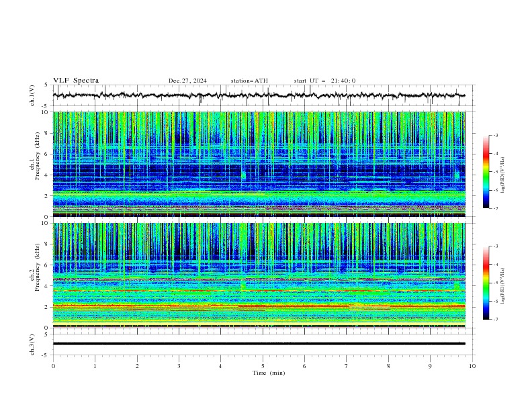This screenshot has height=411, width=532.
Task: Select the ch.1 colorbar 'log(PSD)(V²/Hz)' label
Action: click(x=503, y=175)
